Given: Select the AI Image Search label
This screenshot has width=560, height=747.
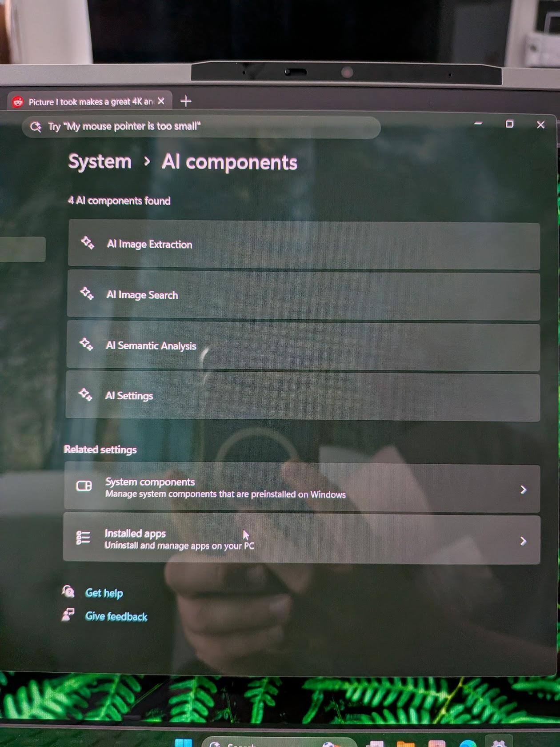Looking at the screenshot, I should [x=142, y=295].
